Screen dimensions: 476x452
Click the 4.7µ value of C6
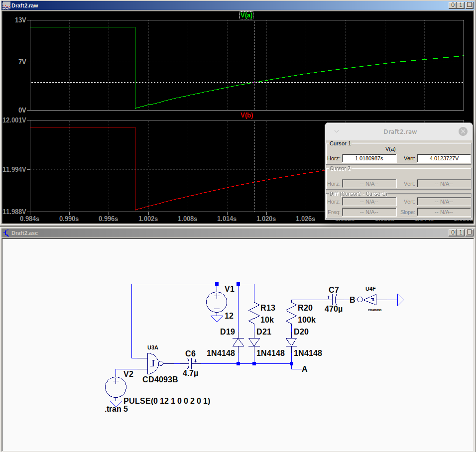click(x=190, y=373)
